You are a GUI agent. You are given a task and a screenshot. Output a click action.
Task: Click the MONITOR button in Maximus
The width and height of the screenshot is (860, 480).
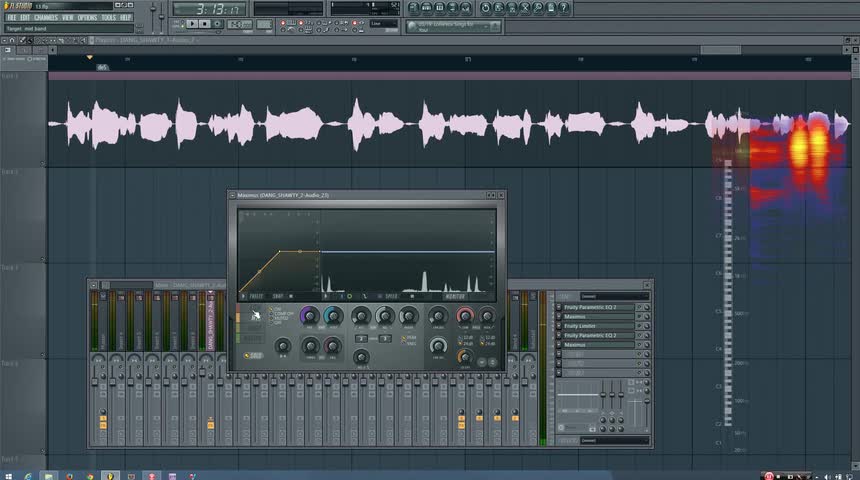pos(453,296)
